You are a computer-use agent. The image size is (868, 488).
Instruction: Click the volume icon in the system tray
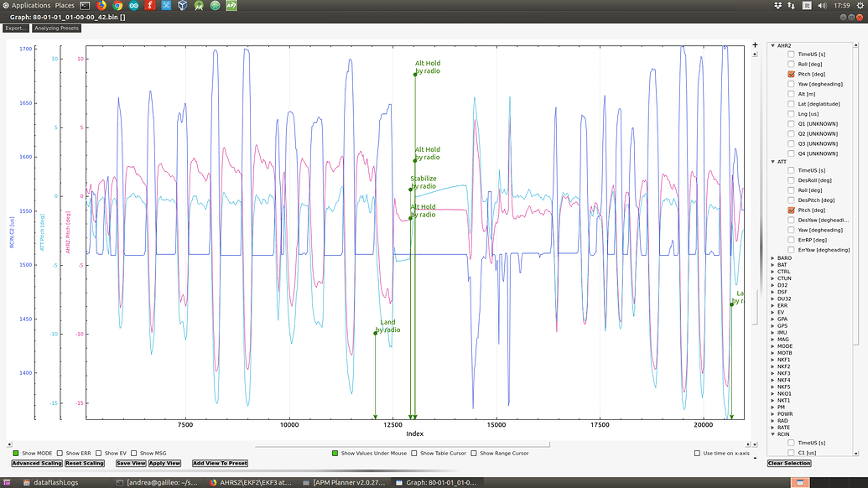(x=822, y=6)
